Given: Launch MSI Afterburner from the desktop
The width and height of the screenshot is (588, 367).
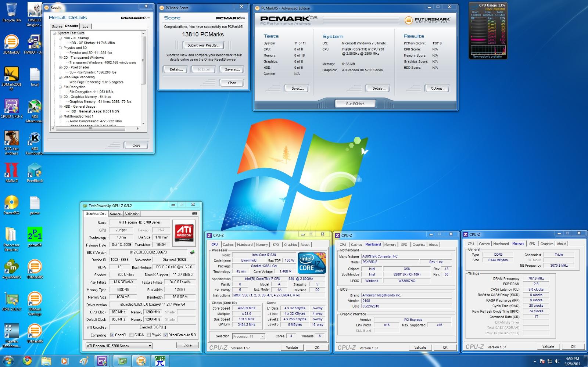Looking at the screenshot, I should [x=34, y=111].
